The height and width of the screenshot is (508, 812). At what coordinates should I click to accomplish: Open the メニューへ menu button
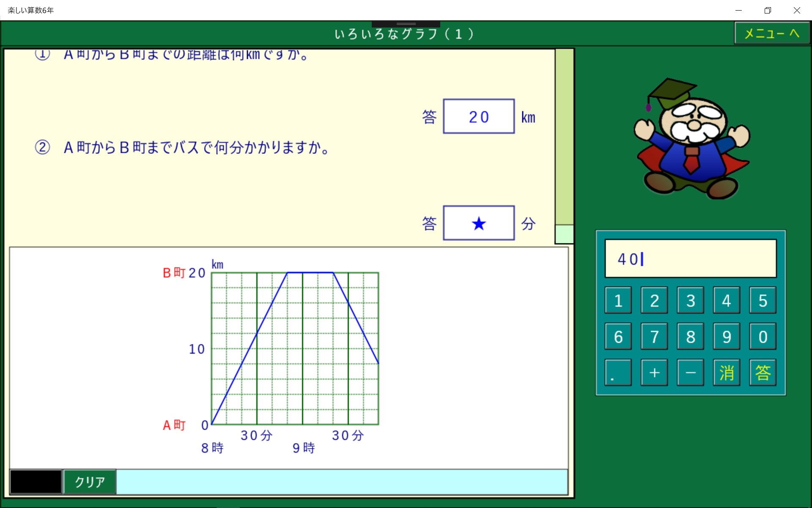pos(772,33)
